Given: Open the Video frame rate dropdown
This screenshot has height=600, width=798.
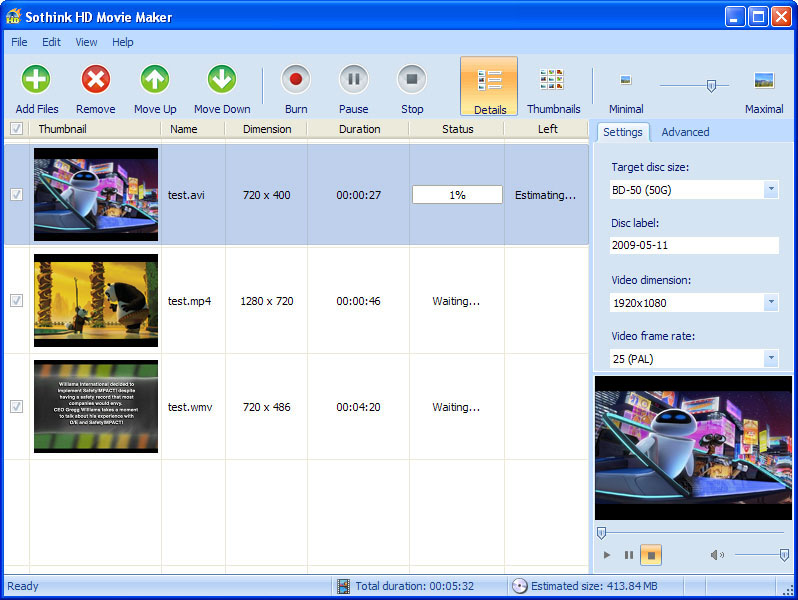Looking at the screenshot, I should (x=770, y=358).
